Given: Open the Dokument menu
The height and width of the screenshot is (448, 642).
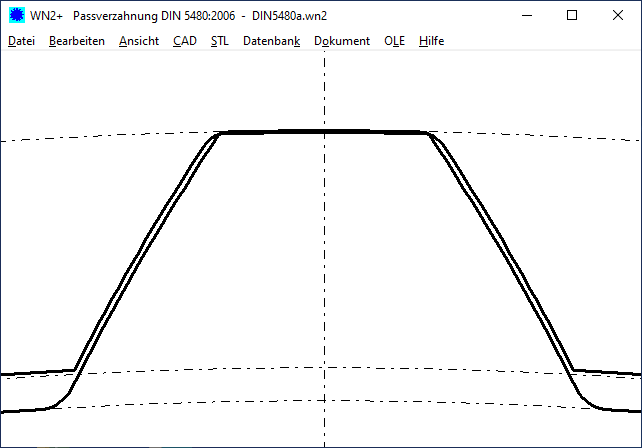Looking at the screenshot, I should coord(342,41).
